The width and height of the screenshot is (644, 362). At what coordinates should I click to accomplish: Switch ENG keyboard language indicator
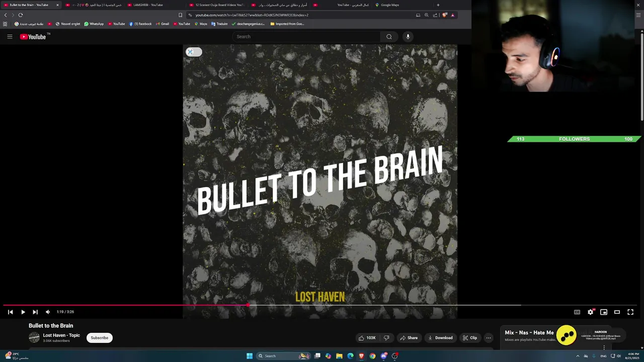point(603,356)
